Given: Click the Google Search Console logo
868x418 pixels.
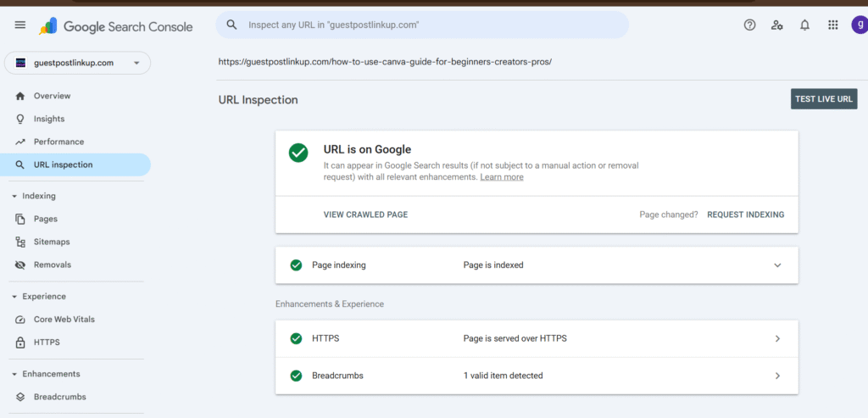Looking at the screenshot, I should 116,26.
